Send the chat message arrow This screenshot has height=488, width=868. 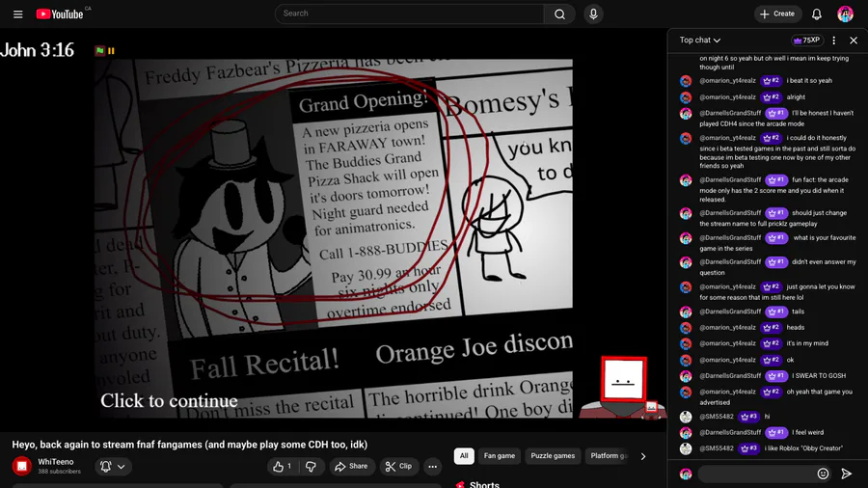tap(846, 474)
